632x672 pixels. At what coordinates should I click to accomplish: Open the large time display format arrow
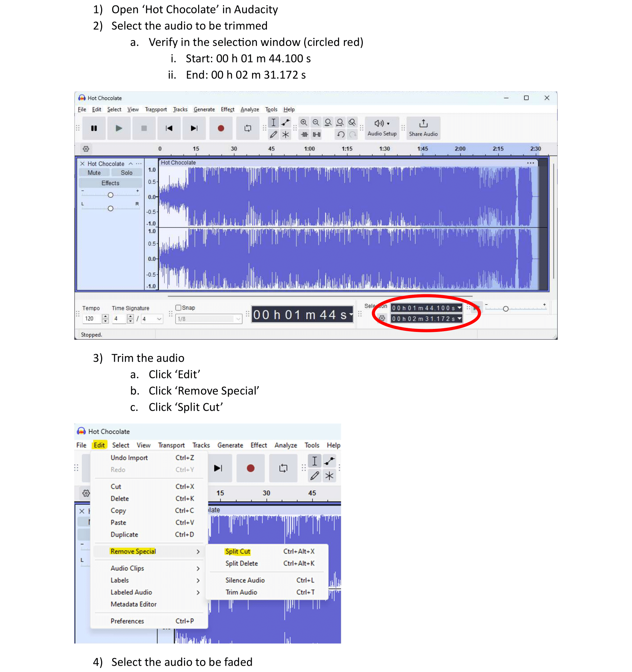point(351,315)
